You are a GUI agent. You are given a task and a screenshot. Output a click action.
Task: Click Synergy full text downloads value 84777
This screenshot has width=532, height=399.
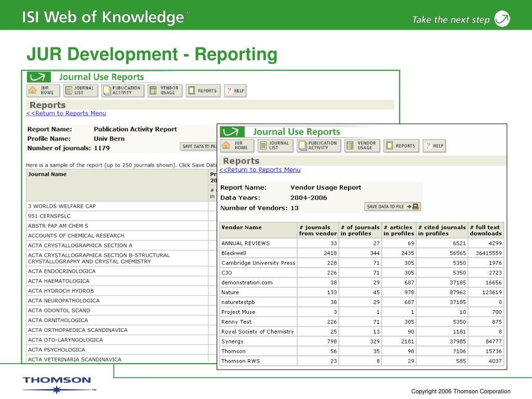pyautogui.click(x=494, y=342)
